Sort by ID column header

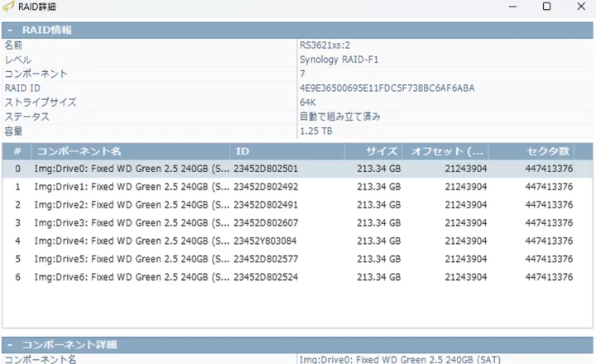pos(287,151)
